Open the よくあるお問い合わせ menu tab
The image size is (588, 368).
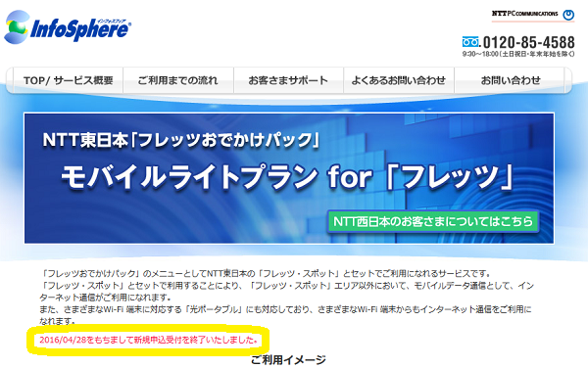click(399, 80)
